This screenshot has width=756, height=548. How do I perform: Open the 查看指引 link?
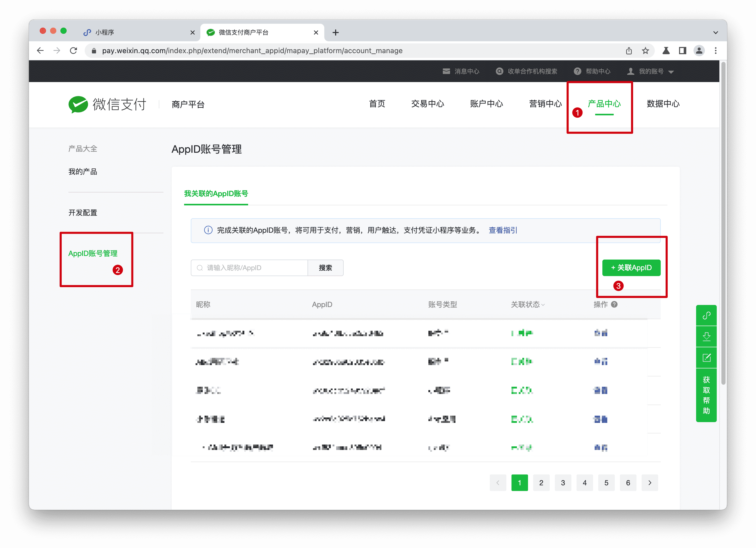pyautogui.click(x=502, y=230)
